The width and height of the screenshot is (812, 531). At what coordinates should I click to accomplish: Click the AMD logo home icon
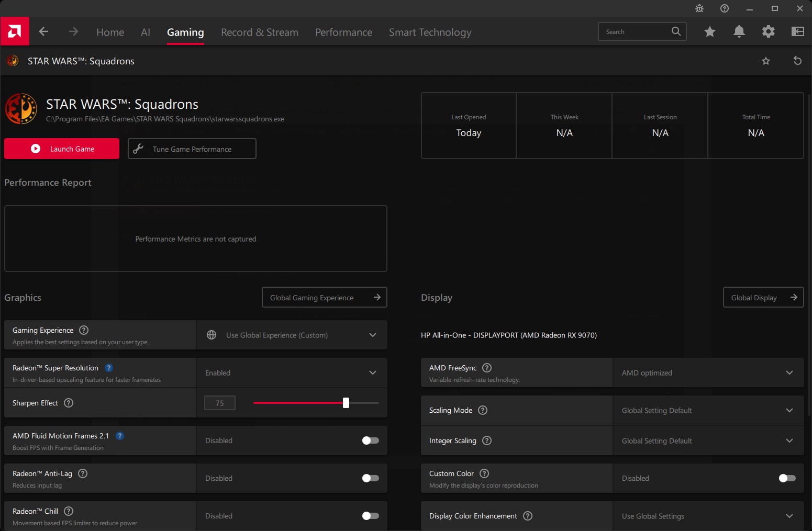point(15,31)
